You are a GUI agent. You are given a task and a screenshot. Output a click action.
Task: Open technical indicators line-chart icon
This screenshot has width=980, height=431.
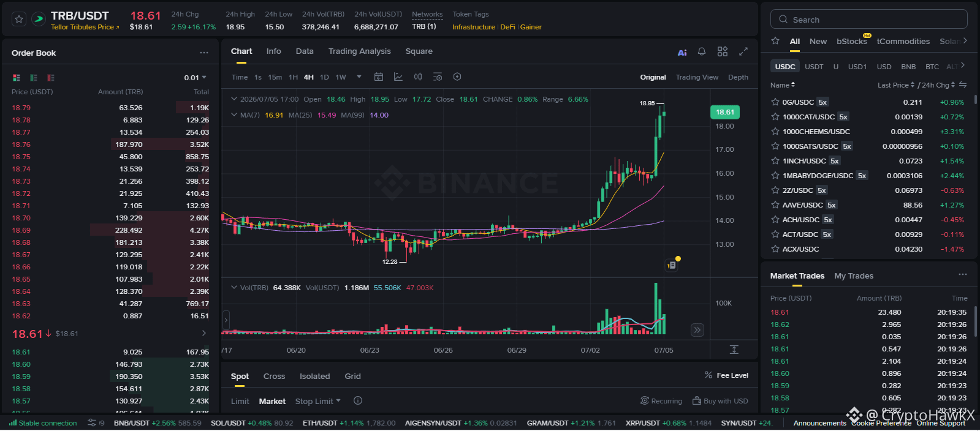pyautogui.click(x=398, y=77)
